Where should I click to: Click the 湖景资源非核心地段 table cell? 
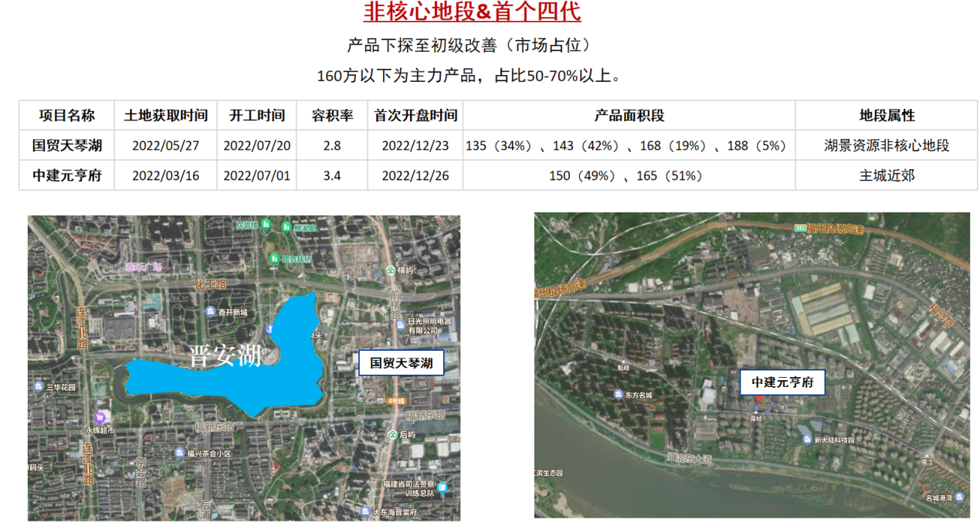coord(887,145)
